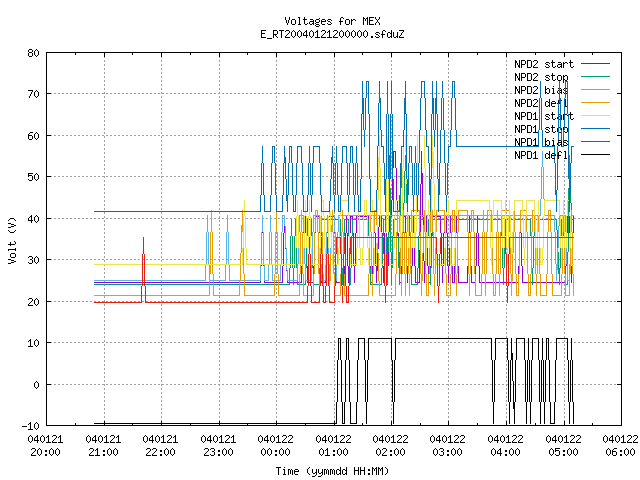Click the 'Volt (V)' y-axis label
The image size is (640, 480).
point(12,240)
